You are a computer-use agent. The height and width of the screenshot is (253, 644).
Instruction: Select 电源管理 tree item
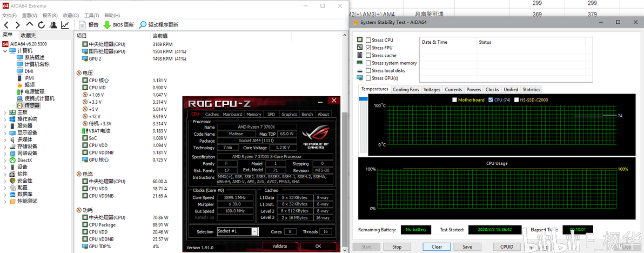point(35,91)
